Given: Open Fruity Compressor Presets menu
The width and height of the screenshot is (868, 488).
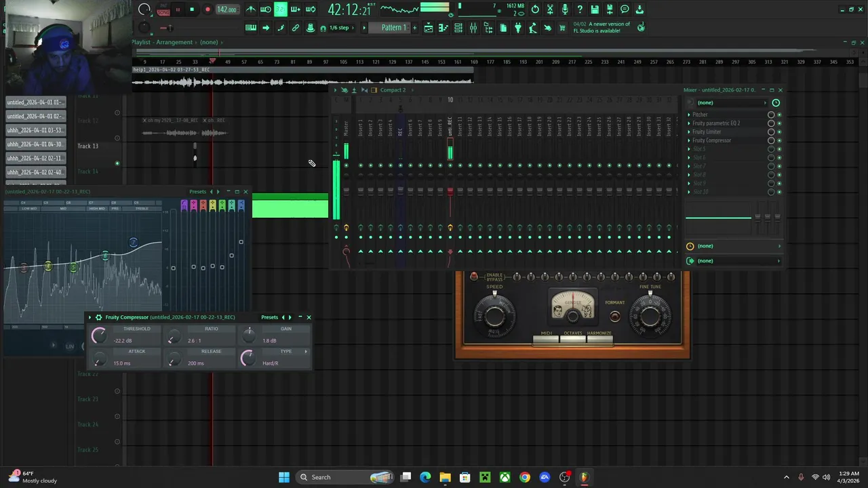Looking at the screenshot, I should 269,317.
